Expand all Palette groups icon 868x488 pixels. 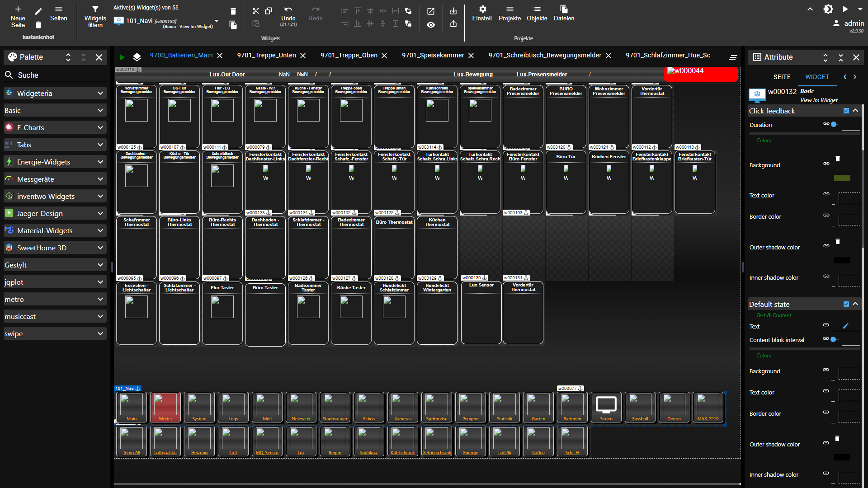point(68,57)
